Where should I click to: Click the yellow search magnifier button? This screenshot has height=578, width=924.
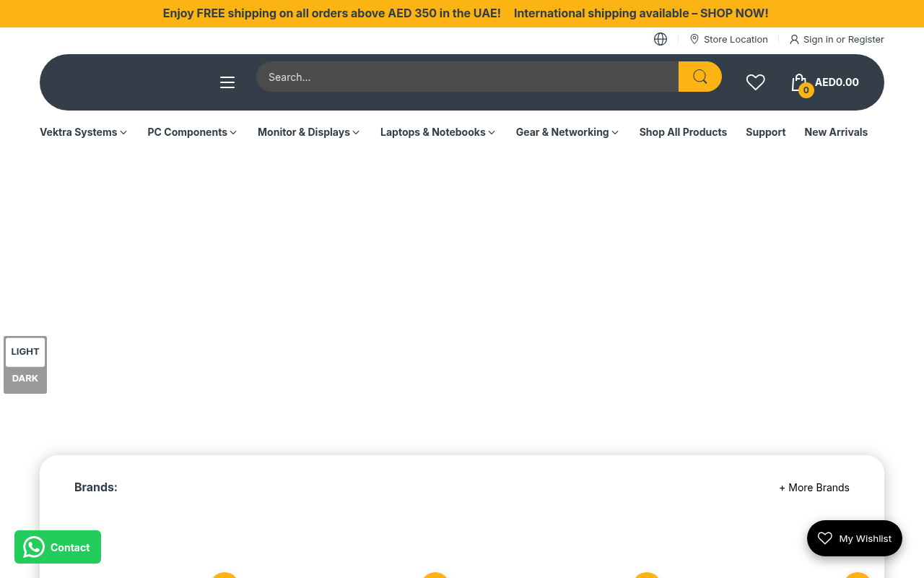click(700, 77)
